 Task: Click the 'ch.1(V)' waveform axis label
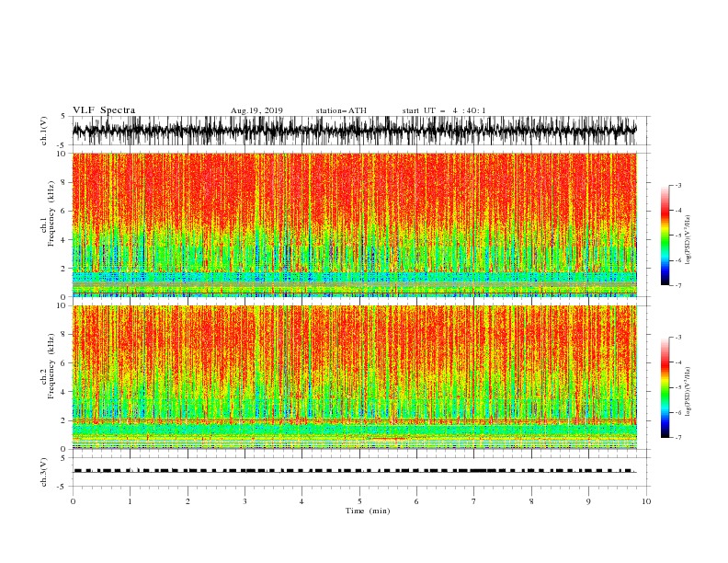(x=44, y=131)
